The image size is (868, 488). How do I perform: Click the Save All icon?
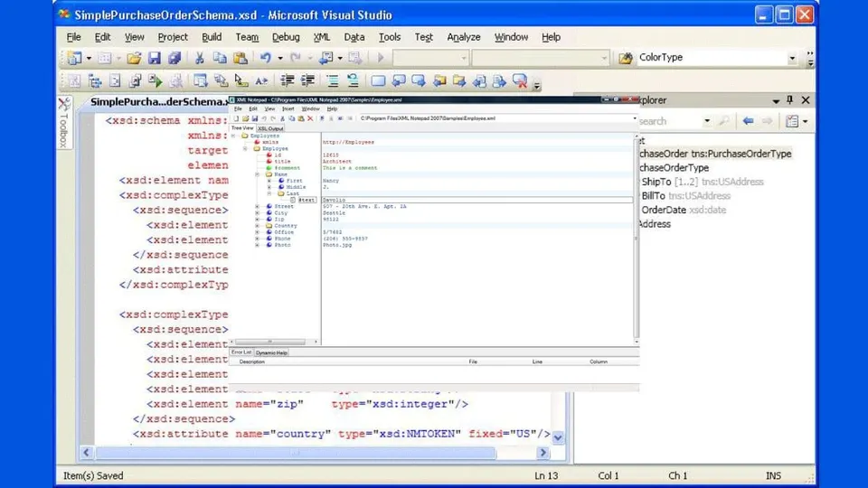pos(175,58)
